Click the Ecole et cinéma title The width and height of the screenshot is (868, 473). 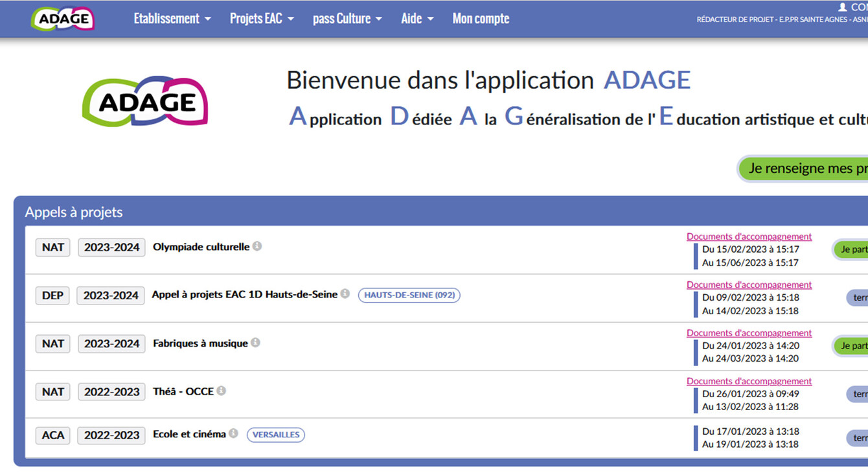pos(189,434)
